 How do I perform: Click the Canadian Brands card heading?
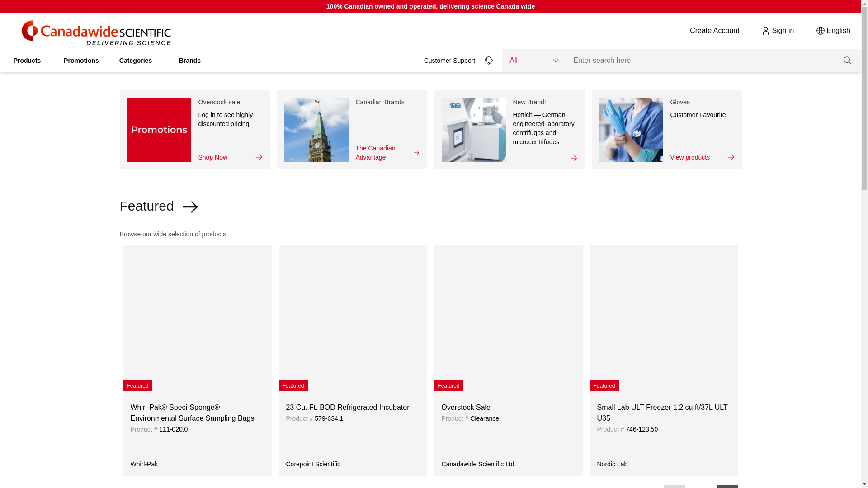click(380, 102)
